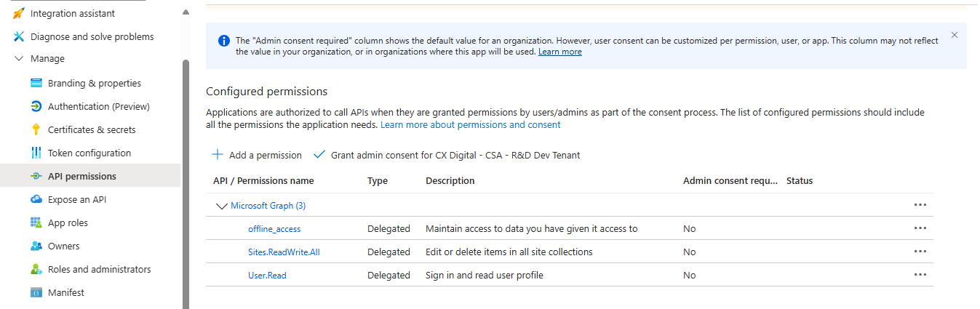Open Integration assistant rocket icon
The image size is (980, 309).
point(19,13)
